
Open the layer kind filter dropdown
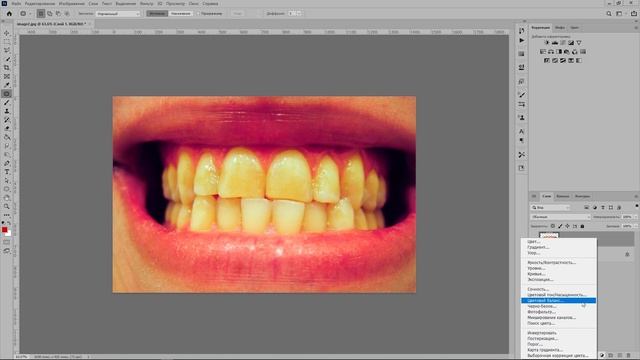[x=550, y=207]
